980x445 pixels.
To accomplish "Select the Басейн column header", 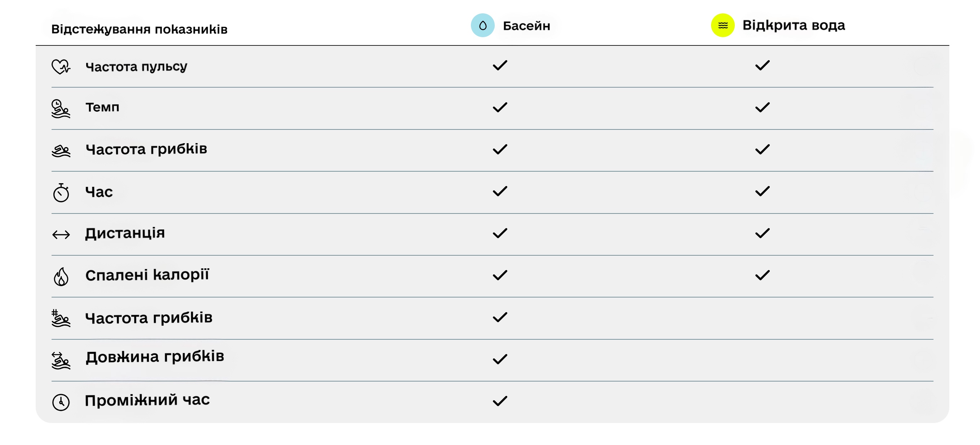I will click(526, 26).
